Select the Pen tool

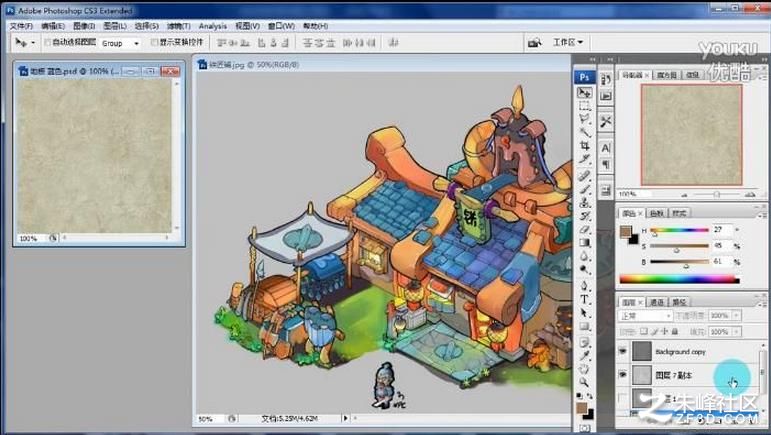coord(584,286)
